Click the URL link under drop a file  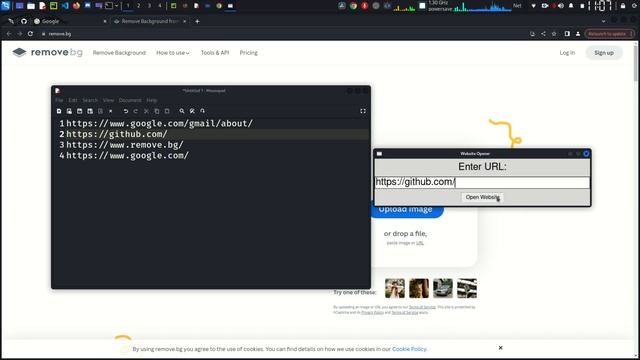point(420,243)
